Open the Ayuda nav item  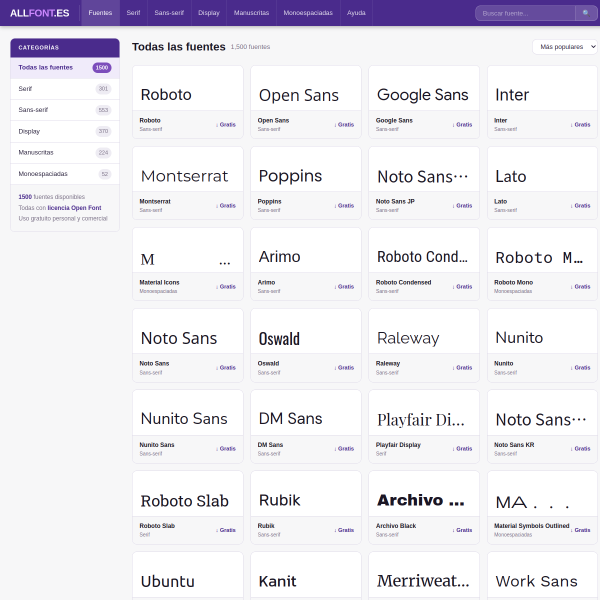pos(356,13)
